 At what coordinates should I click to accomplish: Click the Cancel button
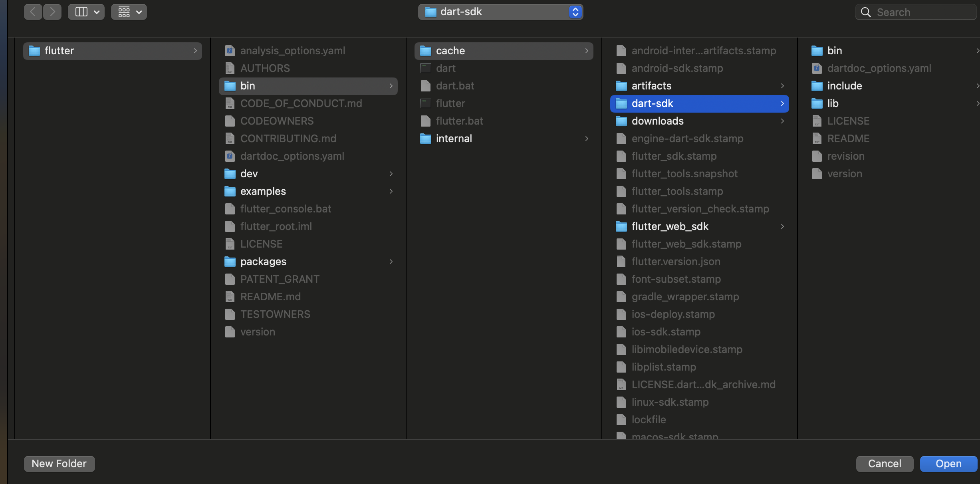[884, 464]
